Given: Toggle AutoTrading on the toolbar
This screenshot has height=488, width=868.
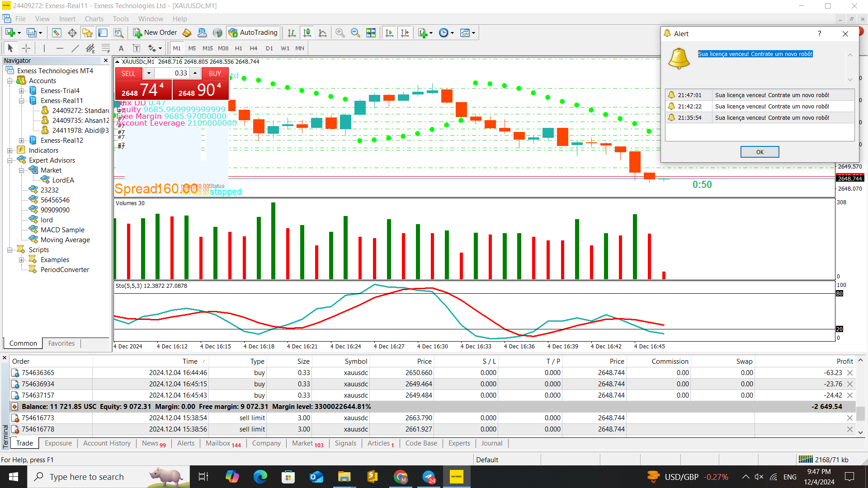Looking at the screenshot, I should pyautogui.click(x=253, y=33).
